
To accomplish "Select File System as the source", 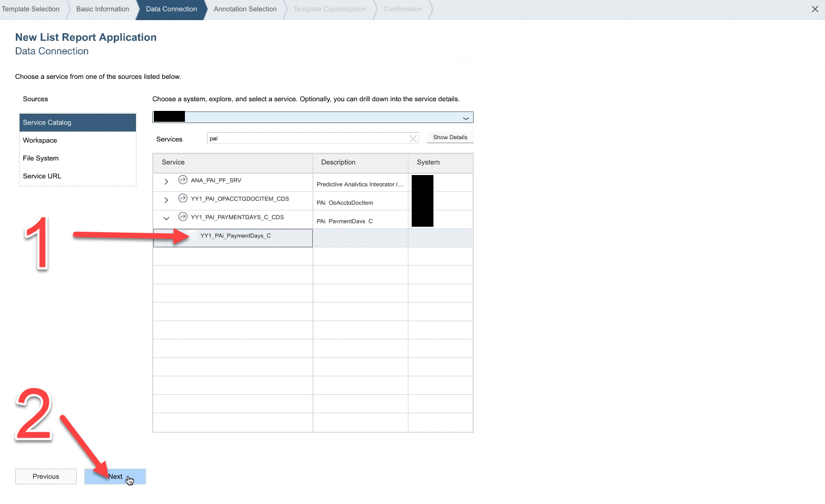I will [41, 158].
